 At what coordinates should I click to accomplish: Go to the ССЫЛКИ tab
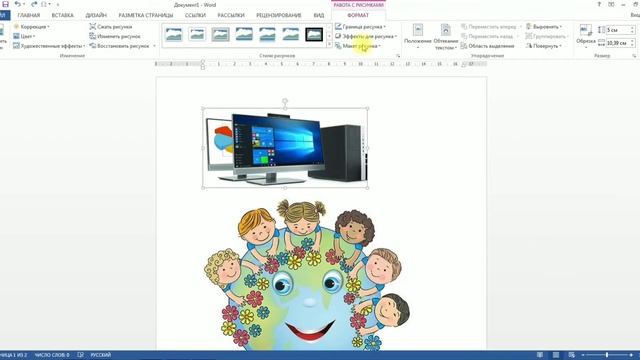pos(195,15)
